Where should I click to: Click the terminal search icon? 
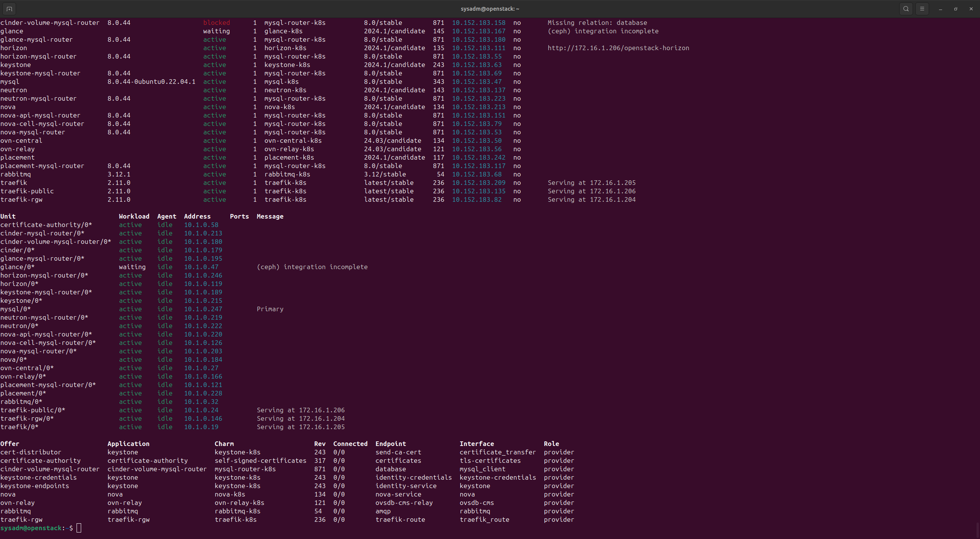pos(906,8)
